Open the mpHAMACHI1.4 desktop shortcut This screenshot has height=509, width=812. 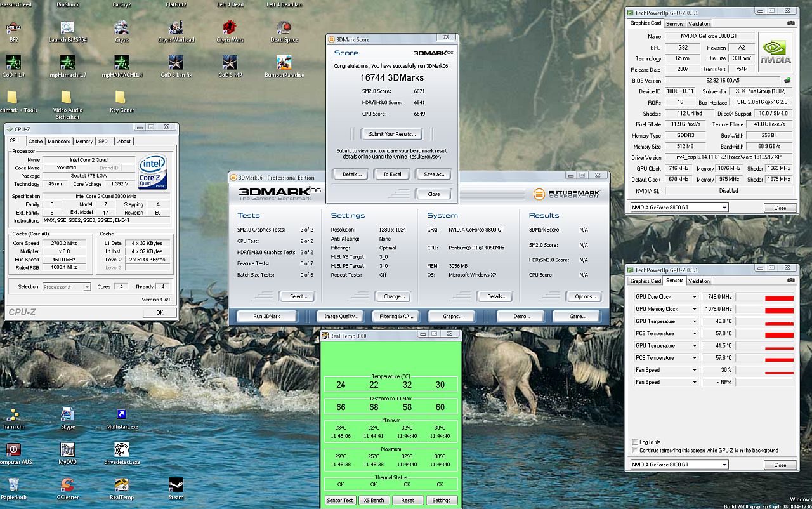pos(122,67)
